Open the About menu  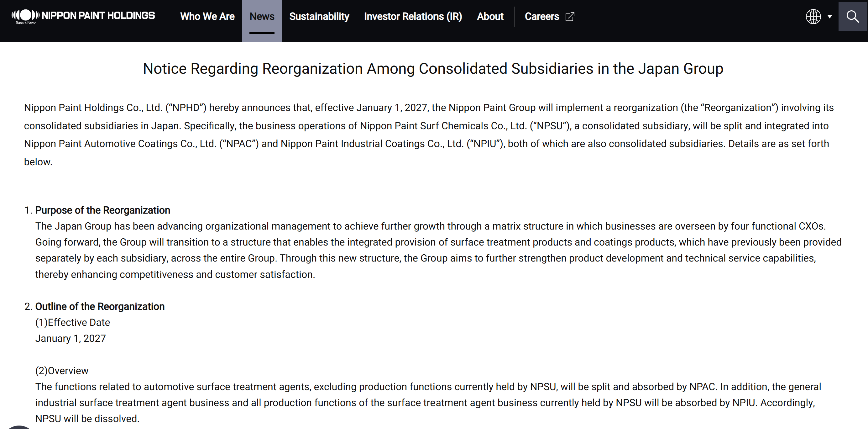click(490, 17)
